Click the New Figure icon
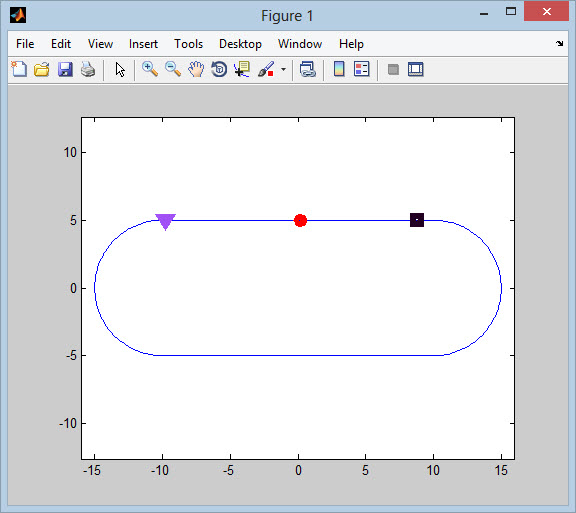 pos(19,69)
